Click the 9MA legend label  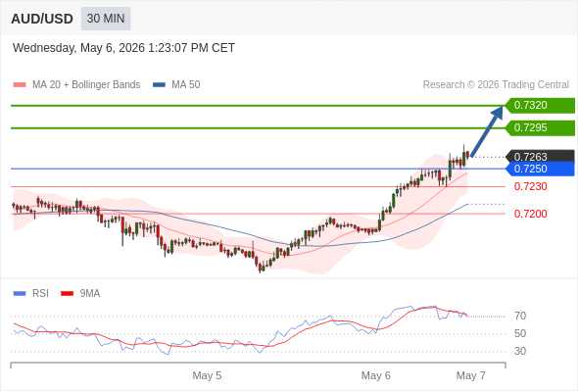click(x=90, y=294)
